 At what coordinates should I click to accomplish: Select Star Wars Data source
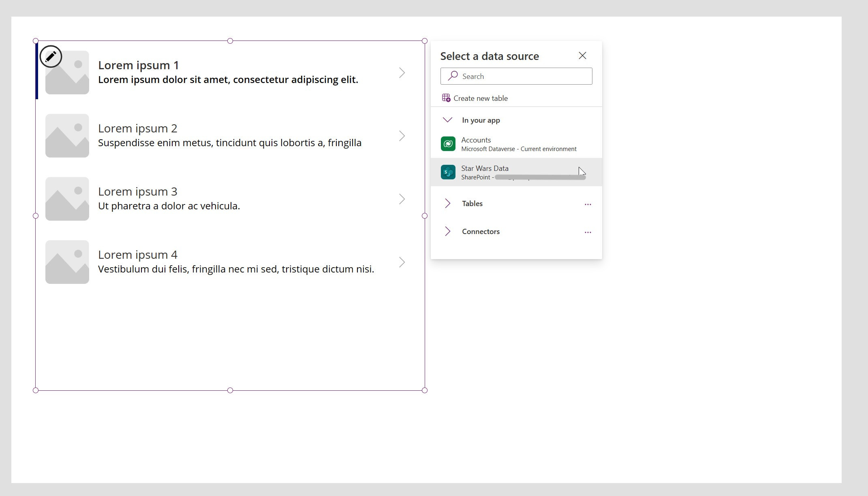[x=485, y=168]
